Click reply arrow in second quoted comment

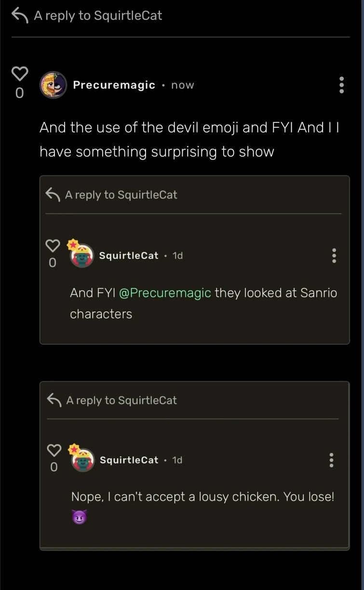(x=54, y=400)
